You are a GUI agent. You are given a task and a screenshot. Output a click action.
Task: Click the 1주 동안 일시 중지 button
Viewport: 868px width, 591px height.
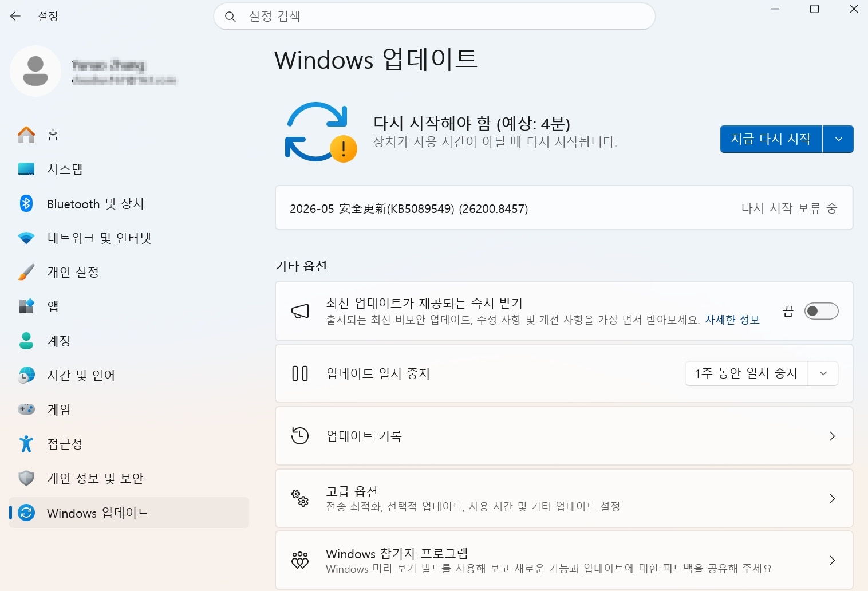(x=746, y=373)
